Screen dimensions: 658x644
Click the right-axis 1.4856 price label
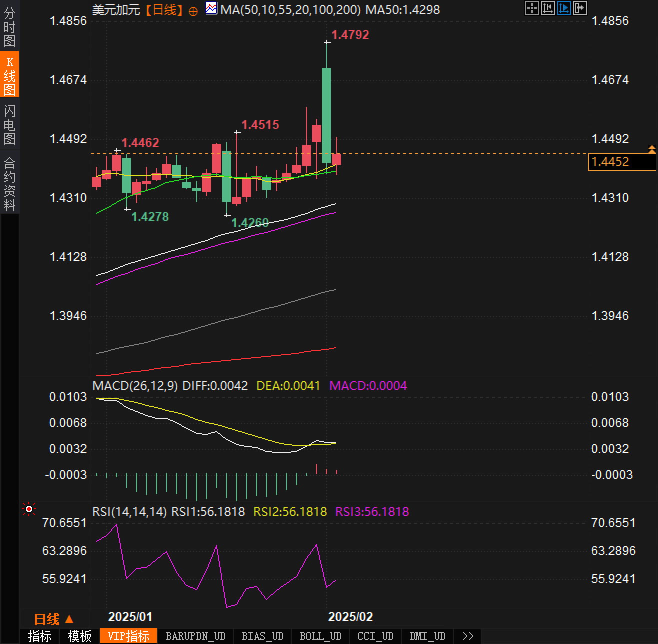pos(610,20)
